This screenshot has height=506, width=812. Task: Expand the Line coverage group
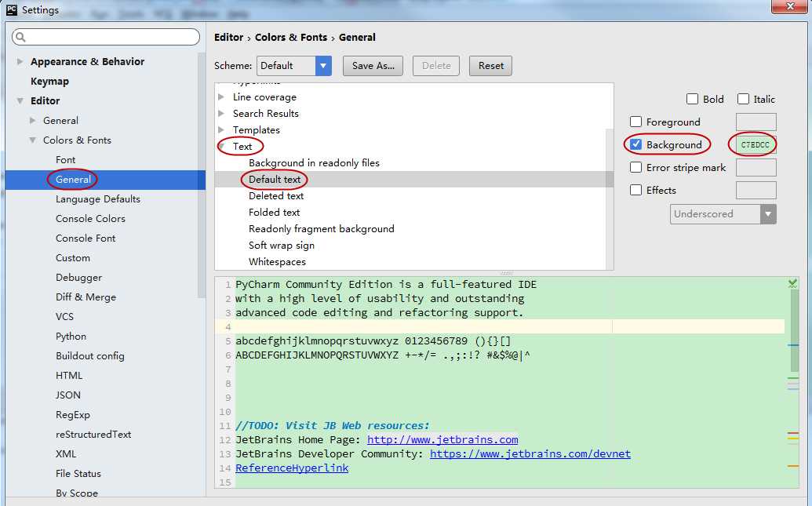[221, 96]
